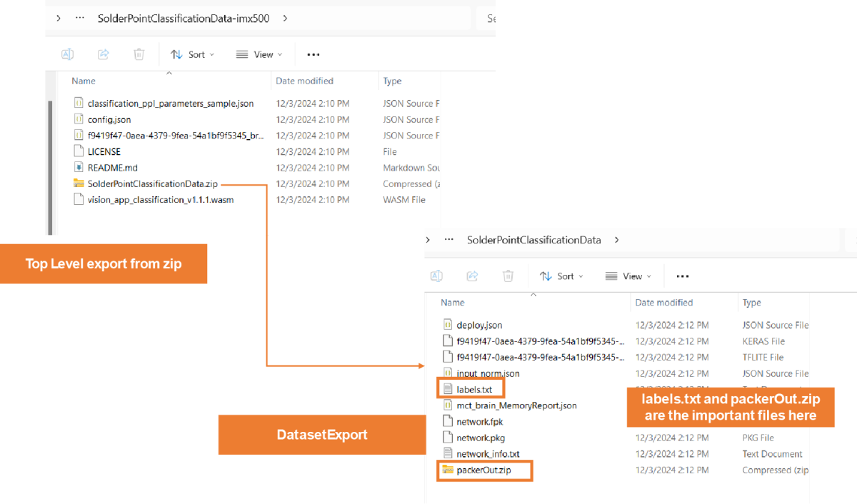
Task: Click Share icon in SolderPointClassificationData window toolbar
Action: (472, 276)
